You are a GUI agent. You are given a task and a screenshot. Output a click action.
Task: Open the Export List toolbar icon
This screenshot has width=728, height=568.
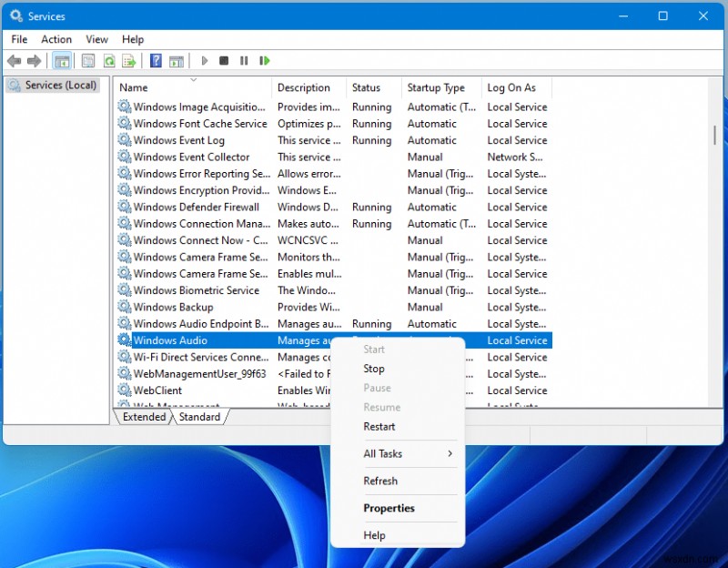click(x=129, y=61)
